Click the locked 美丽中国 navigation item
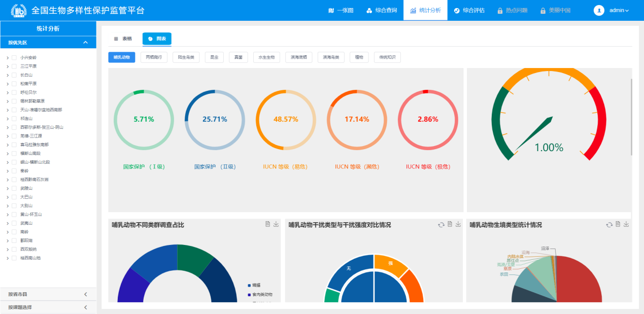 click(x=556, y=10)
